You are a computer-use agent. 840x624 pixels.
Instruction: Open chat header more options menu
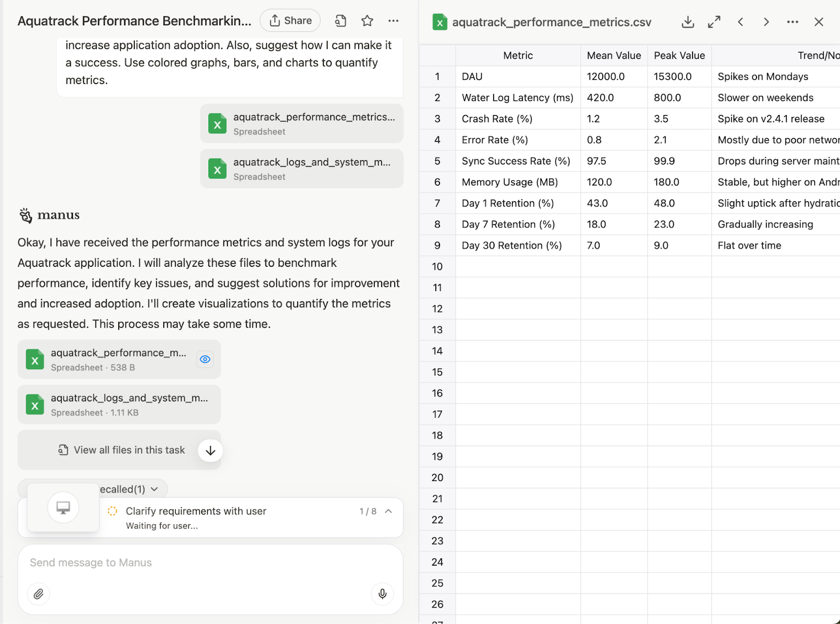tap(393, 21)
